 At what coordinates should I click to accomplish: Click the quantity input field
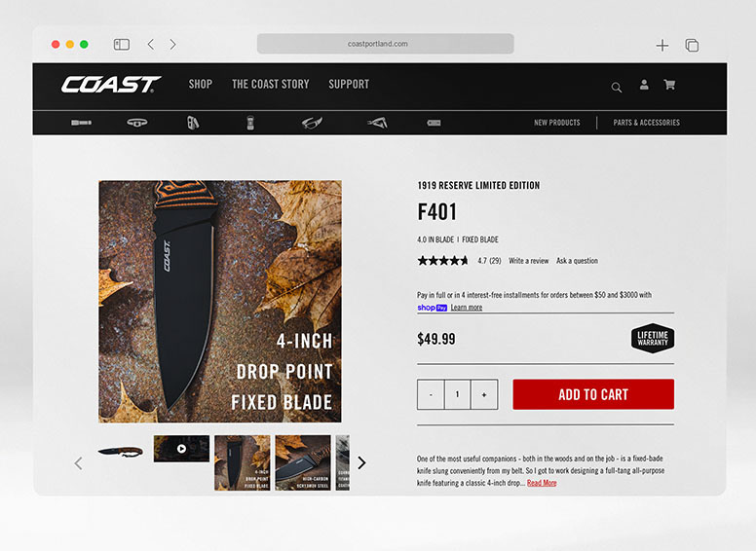(458, 394)
